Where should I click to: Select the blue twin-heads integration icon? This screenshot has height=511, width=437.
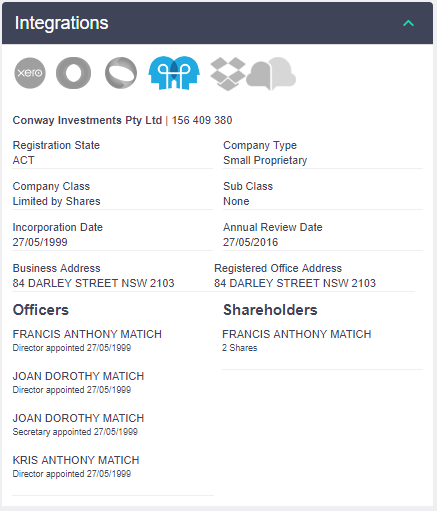click(174, 73)
